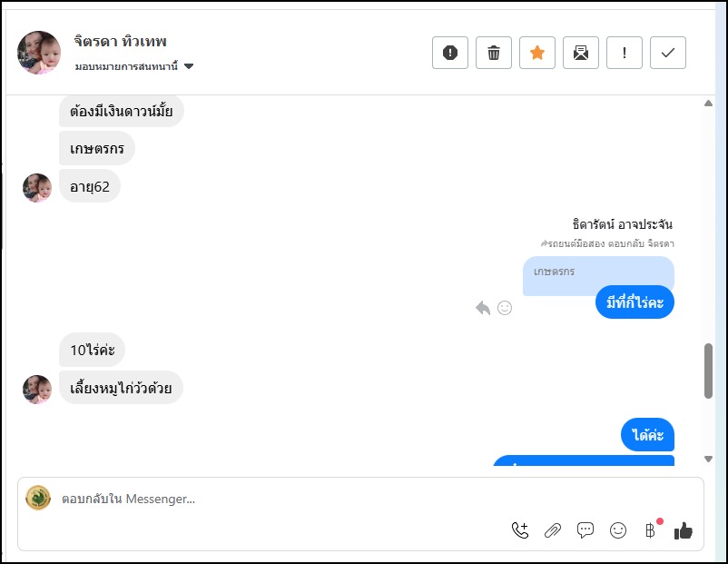Add emoji reaction to the มีที่กี่ไร่คะ message
Image resolution: width=728 pixels, height=564 pixels.
click(x=505, y=308)
